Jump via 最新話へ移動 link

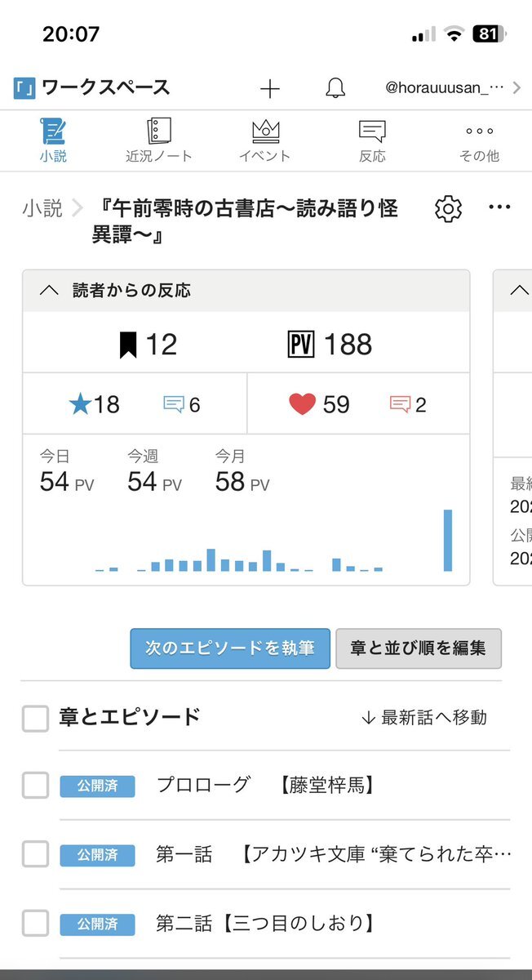pyautogui.click(x=423, y=718)
